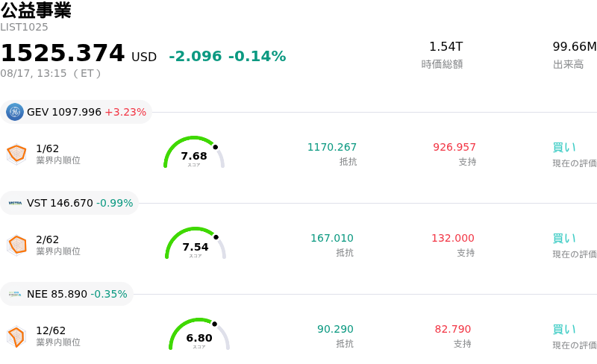
Task: Click the 6.80 score gauge
Action: [199, 334]
